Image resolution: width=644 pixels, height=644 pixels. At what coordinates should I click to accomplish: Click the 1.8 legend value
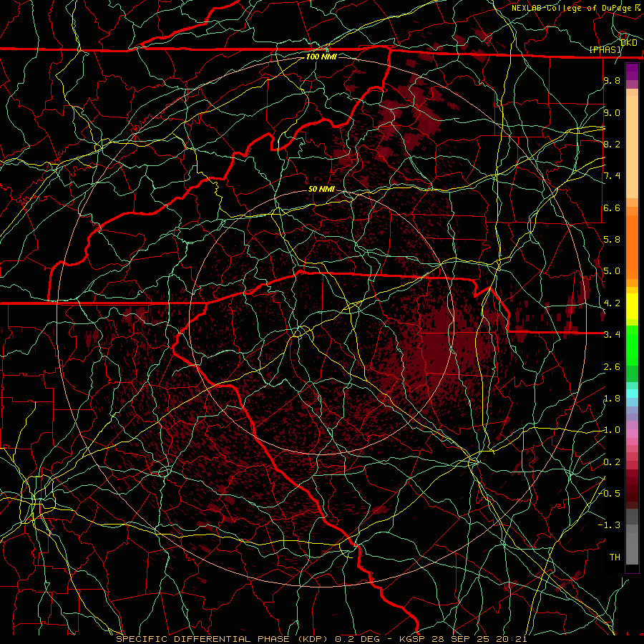coord(612,399)
